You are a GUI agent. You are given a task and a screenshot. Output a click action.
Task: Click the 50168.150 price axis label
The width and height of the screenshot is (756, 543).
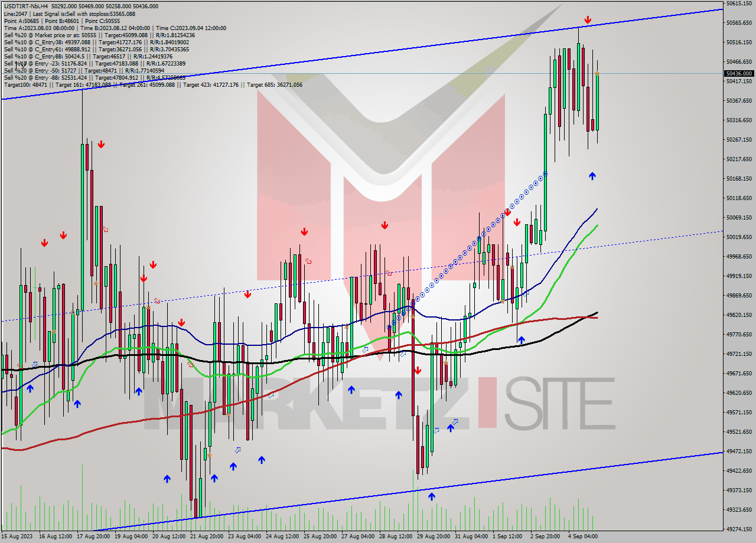pyautogui.click(x=739, y=179)
